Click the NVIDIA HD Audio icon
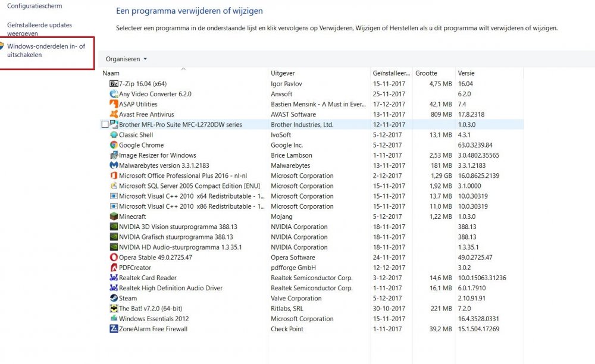The width and height of the screenshot is (595, 364). 114,247
